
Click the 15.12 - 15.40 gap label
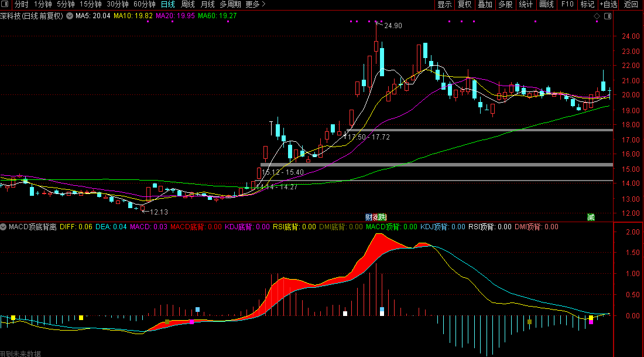coord(283,172)
